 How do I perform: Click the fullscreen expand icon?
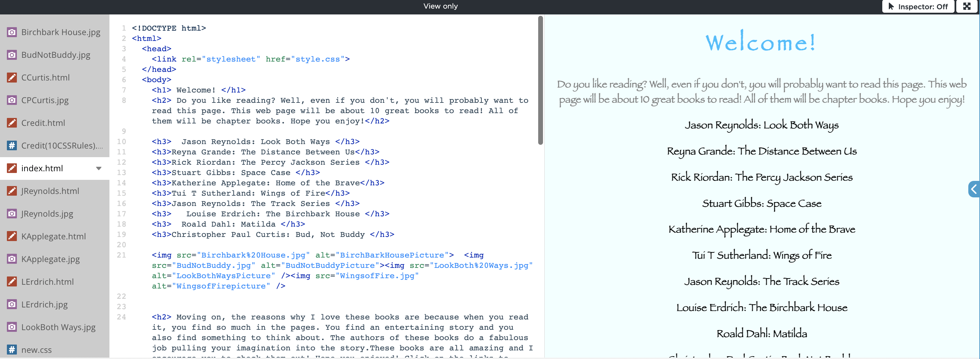click(x=966, y=7)
